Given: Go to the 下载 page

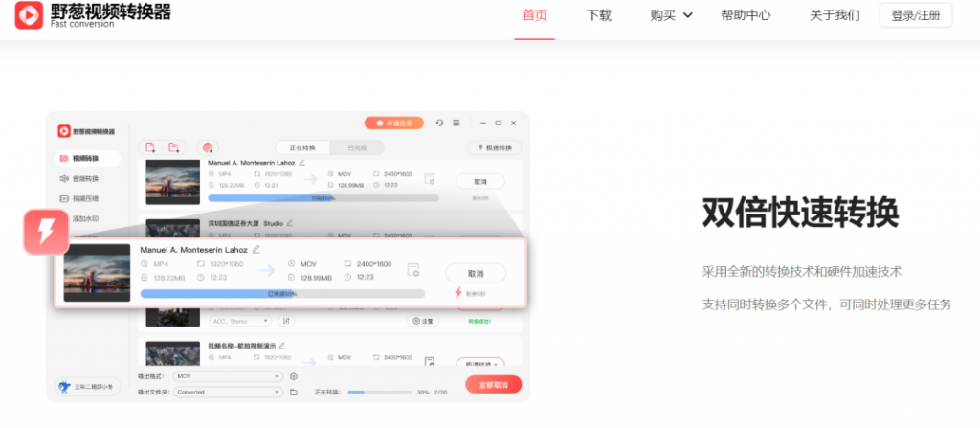Looking at the screenshot, I should point(599,15).
